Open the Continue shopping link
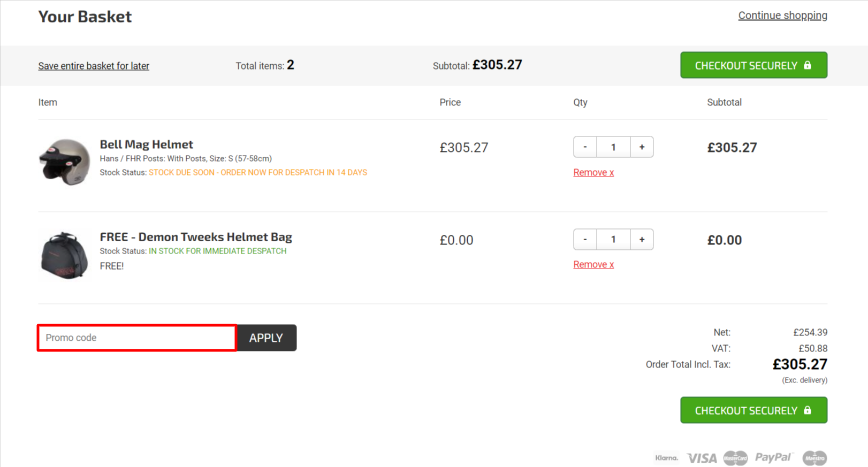Viewport: 868px width, 467px height. coord(782,16)
